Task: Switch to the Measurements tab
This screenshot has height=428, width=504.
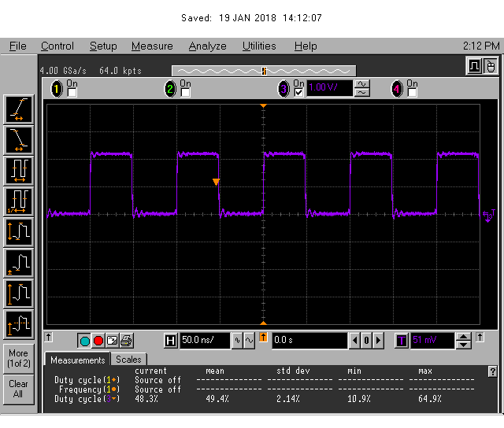Action: [x=77, y=360]
